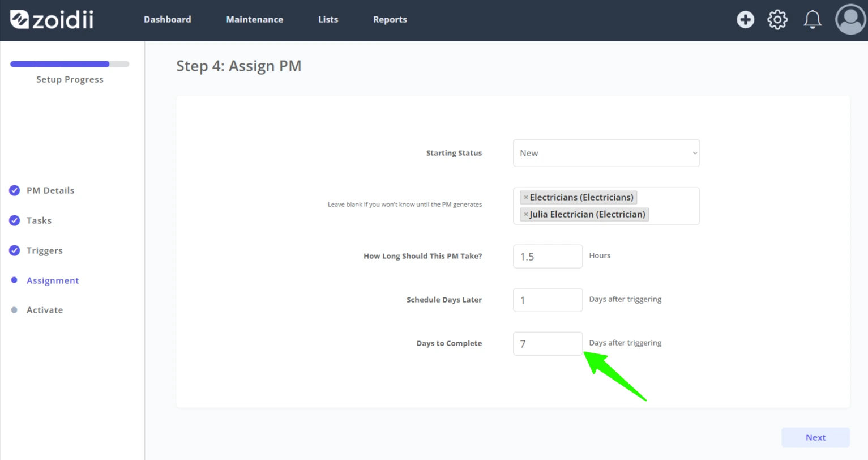
Task: Click the Tasks step checkmark icon
Action: [15, 220]
